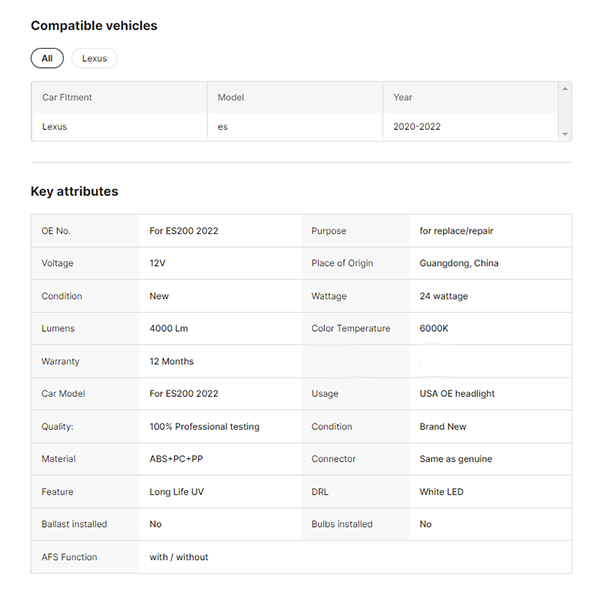The width and height of the screenshot is (600, 600).
Task: Click the Lexus cell in fitment row
Action: (55, 127)
